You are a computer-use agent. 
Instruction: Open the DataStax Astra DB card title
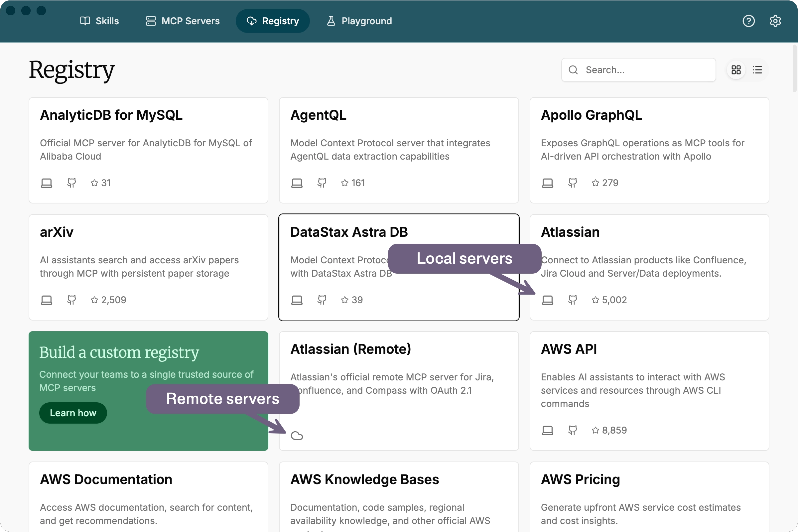pyautogui.click(x=349, y=232)
